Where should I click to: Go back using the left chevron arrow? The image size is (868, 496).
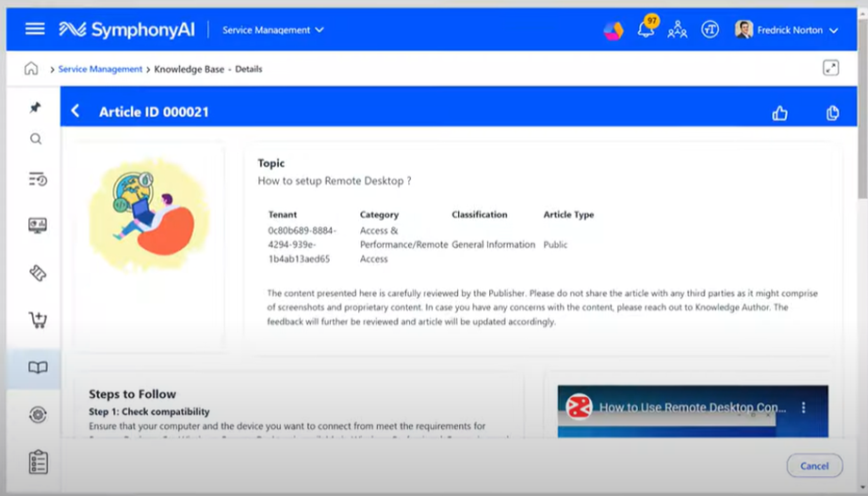pos(75,112)
